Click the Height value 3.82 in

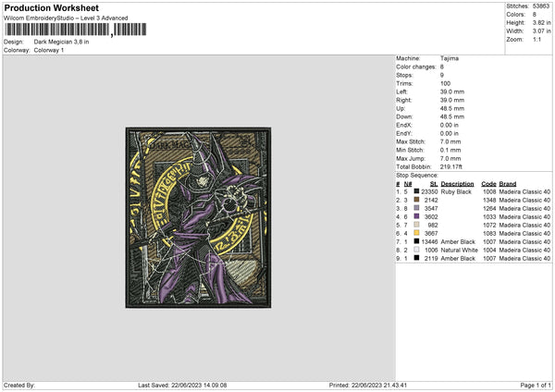coord(541,22)
